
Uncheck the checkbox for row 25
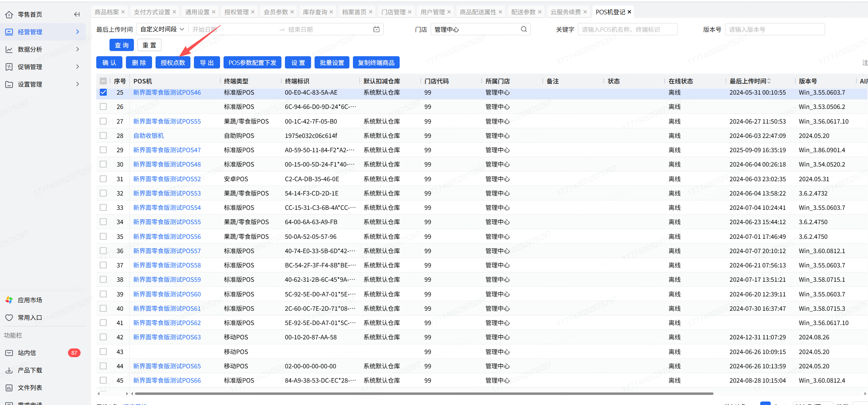click(103, 92)
